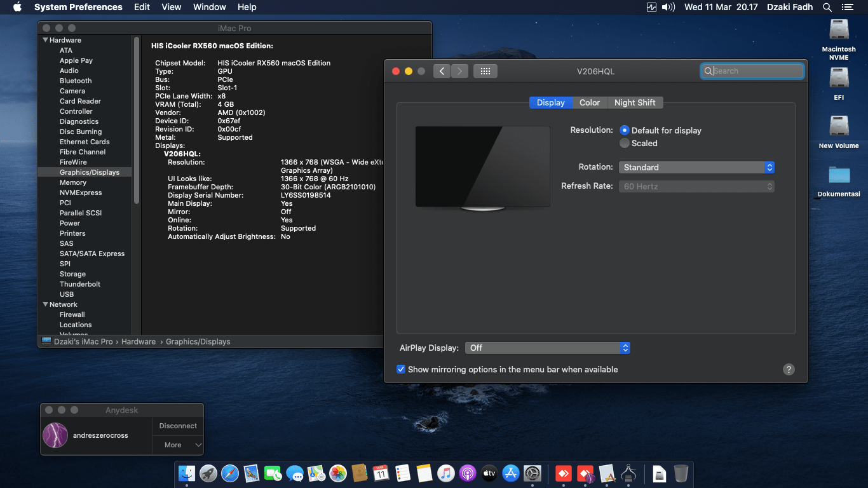Uncheck Show mirroring options in menu bar

click(401, 369)
